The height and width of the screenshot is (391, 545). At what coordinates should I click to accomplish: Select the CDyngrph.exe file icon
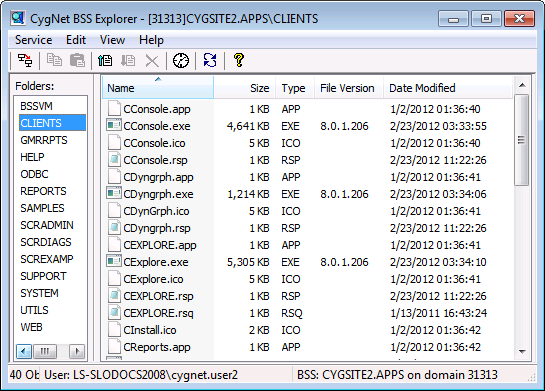[114, 194]
